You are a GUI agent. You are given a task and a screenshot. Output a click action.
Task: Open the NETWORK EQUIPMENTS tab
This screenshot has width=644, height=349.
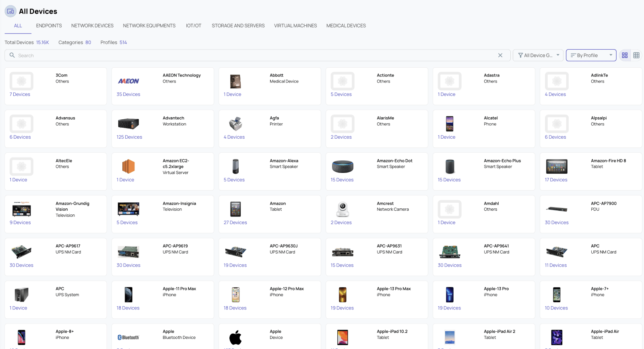point(149,26)
